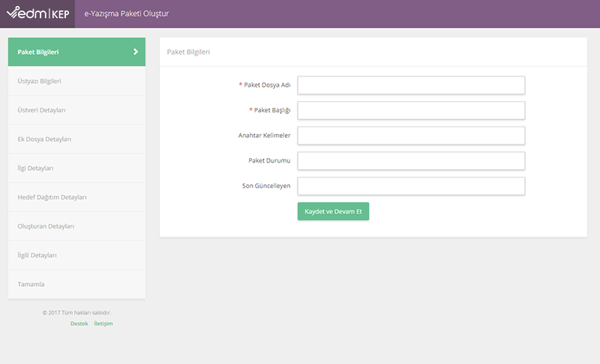Switch to İlgi Detayları section
This screenshot has width=600, height=364.
tap(35, 168)
